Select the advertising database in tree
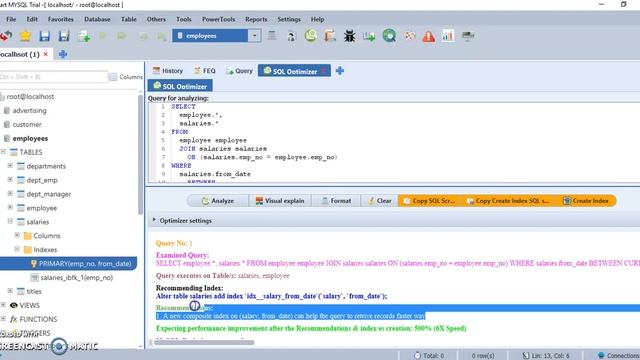The width and height of the screenshot is (640, 360). coord(29,111)
